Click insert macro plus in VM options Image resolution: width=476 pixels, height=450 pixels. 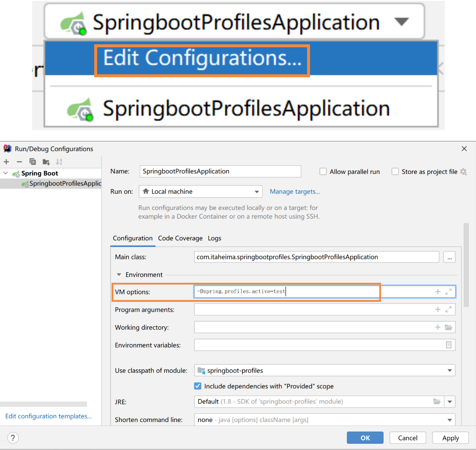click(438, 292)
